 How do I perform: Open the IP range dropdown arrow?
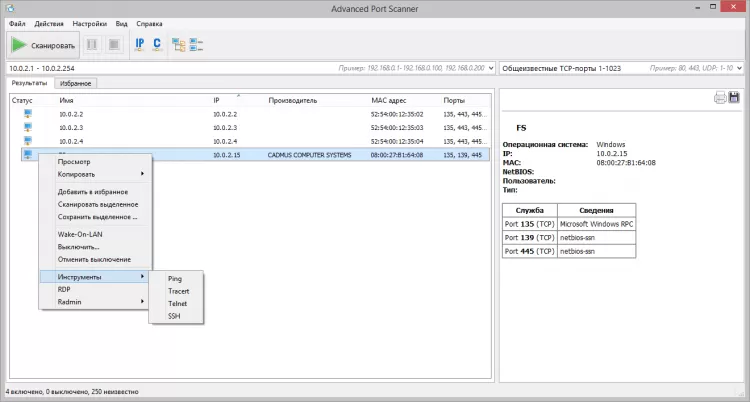click(490, 67)
